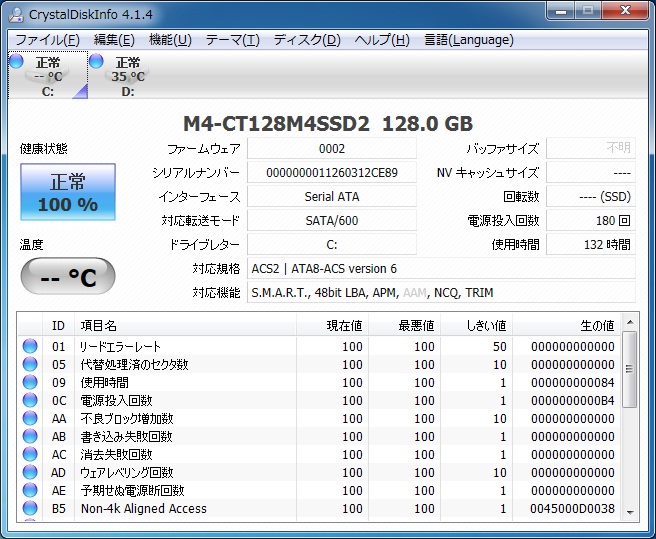Open the テーマ(T) menu
The width and height of the screenshot is (656, 539).
(x=233, y=40)
